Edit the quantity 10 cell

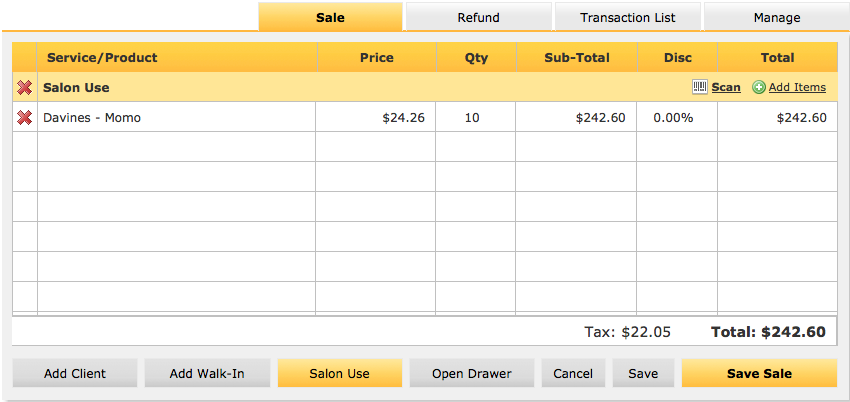tap(475, 117)
